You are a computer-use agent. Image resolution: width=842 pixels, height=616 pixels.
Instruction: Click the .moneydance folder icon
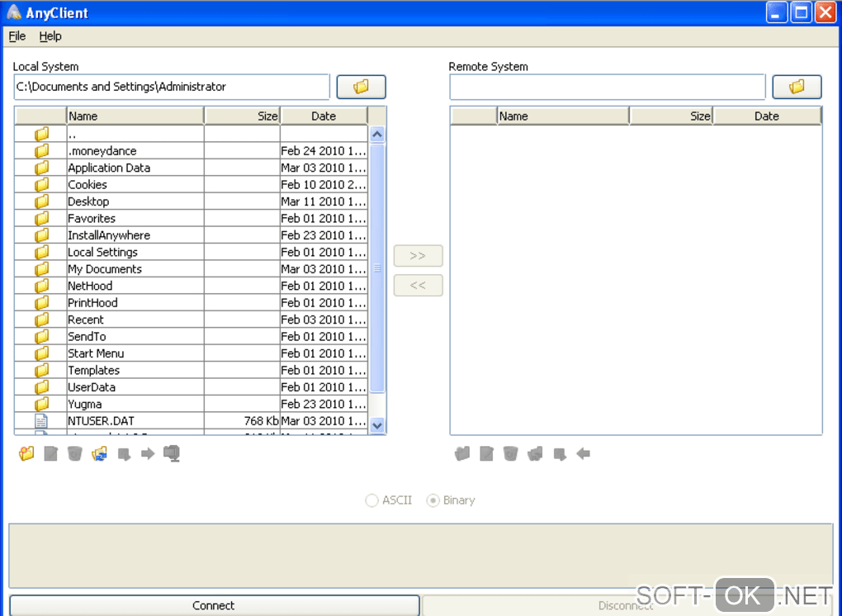point(41,151)
